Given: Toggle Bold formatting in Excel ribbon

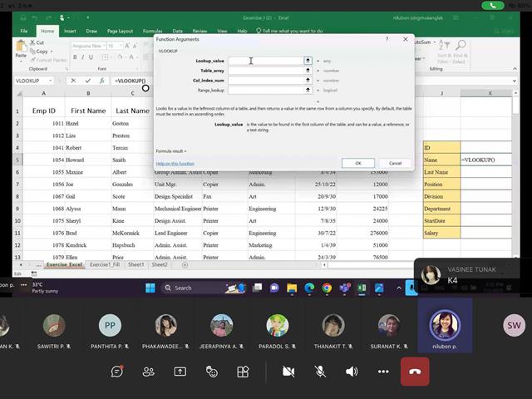Looking at the screenshot, I should pyautogui.click(x=75, y=57).
